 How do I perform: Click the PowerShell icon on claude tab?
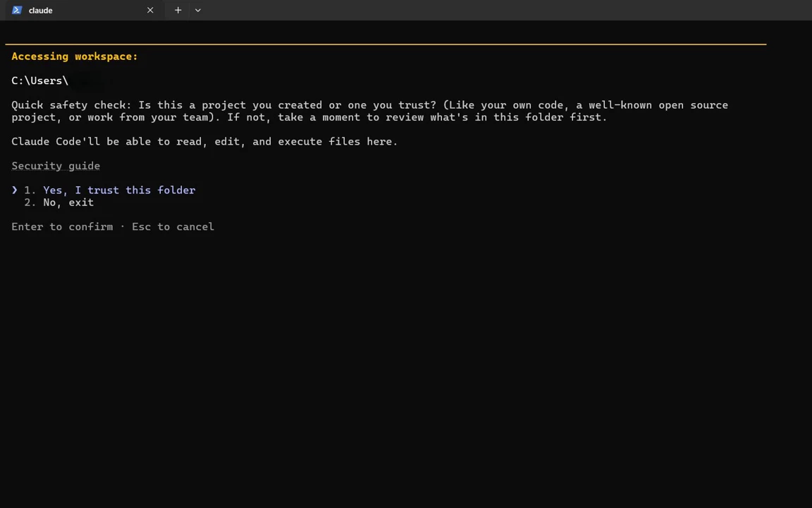(x=17, y=11)
